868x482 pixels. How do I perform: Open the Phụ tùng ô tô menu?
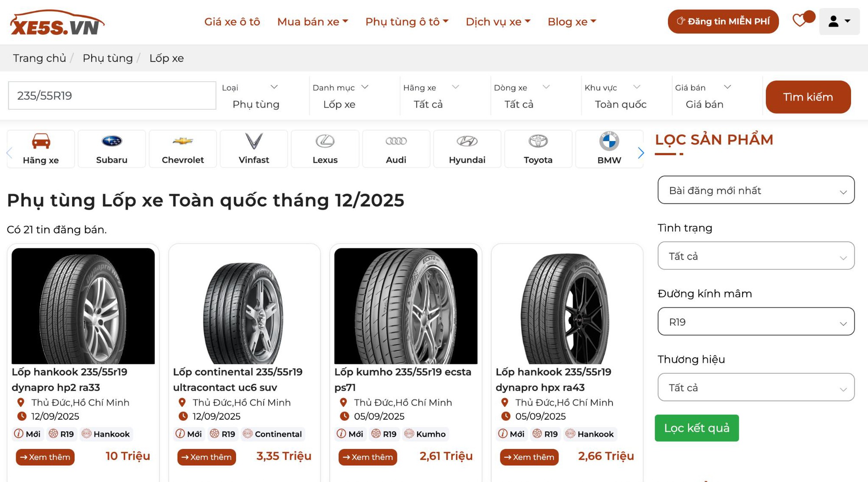tap(406, 21)
